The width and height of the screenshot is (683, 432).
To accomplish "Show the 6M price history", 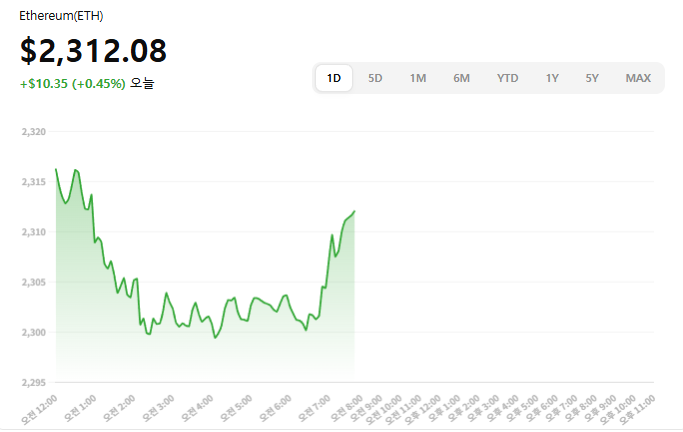I will click(461, 78).
